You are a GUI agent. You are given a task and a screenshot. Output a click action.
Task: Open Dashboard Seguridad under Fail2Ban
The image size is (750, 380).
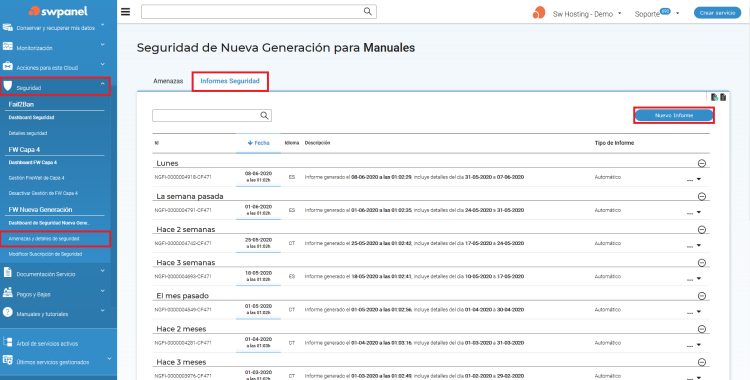tap(32, 117)
